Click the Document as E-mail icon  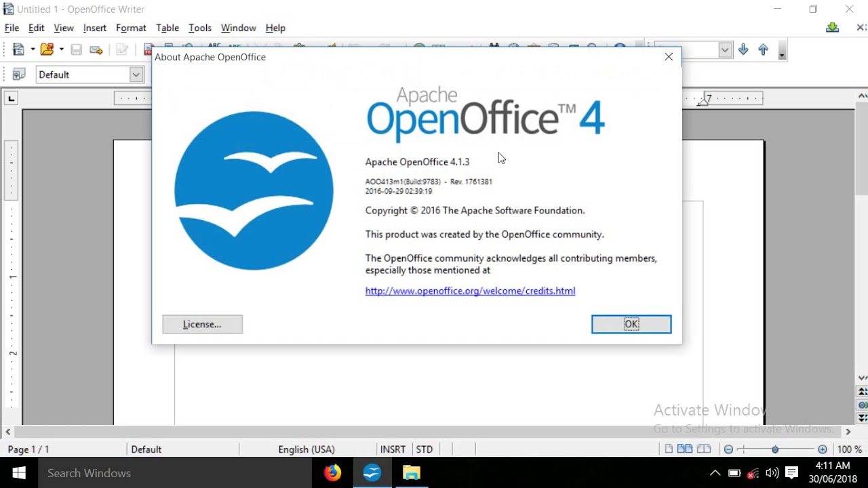[96, 49]
